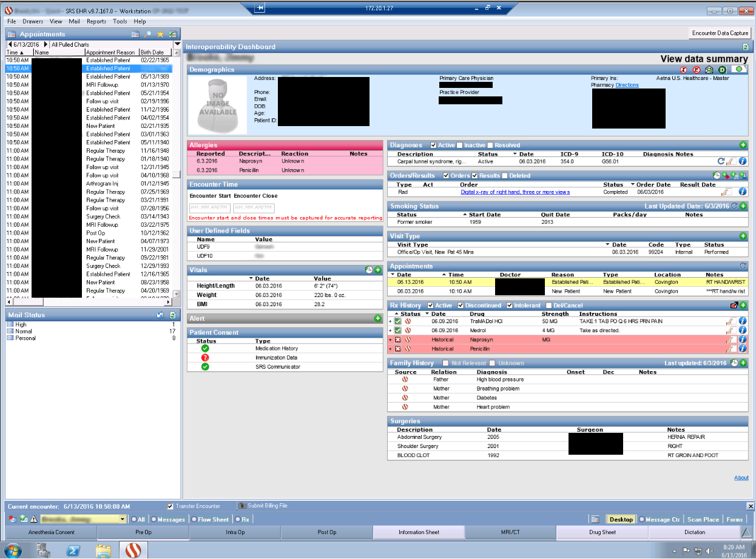Click the magnifier search icon in Appointments header
This screenshot has width=756, height=559.
click(x=147, y=35)
